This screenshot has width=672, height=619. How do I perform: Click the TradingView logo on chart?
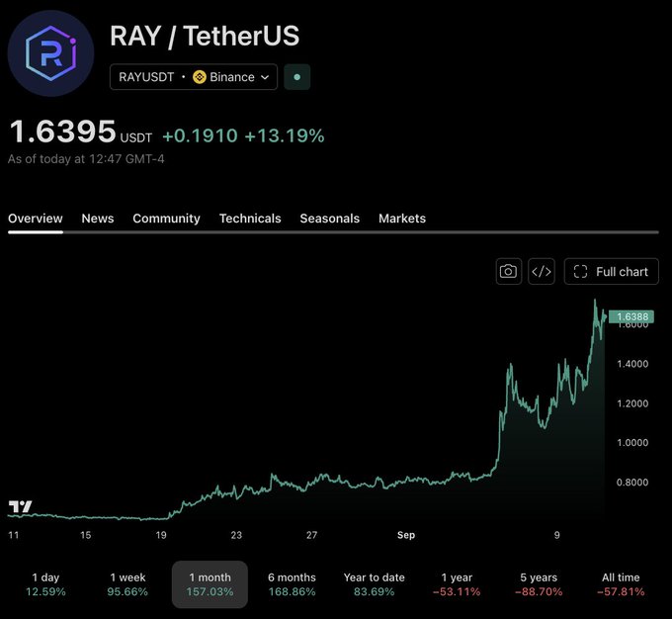(x=20, y=506)
